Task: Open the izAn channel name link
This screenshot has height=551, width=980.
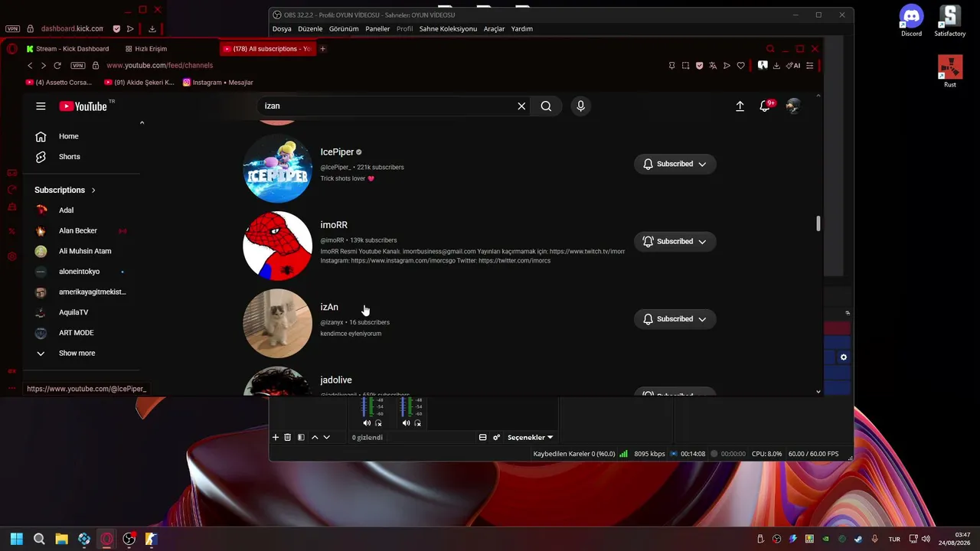Action: click(329, 307)
